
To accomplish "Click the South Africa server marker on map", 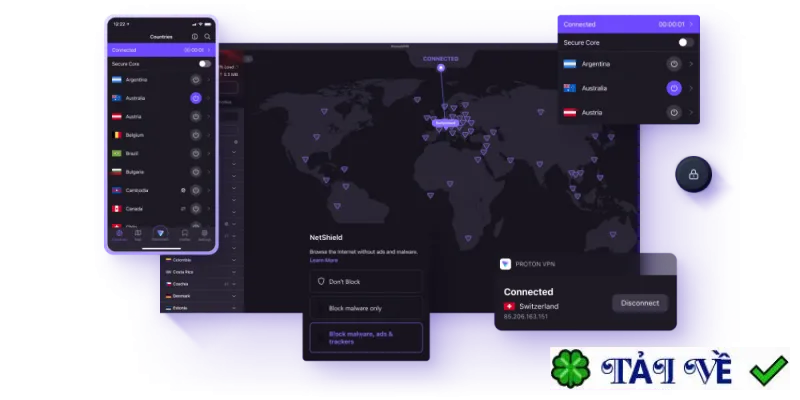I will [x=468, y=238].
